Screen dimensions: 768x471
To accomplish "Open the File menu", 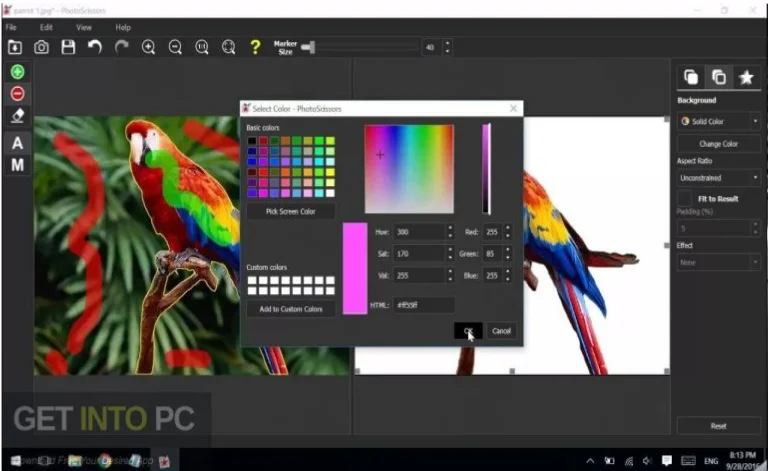I will click(11, 27).
